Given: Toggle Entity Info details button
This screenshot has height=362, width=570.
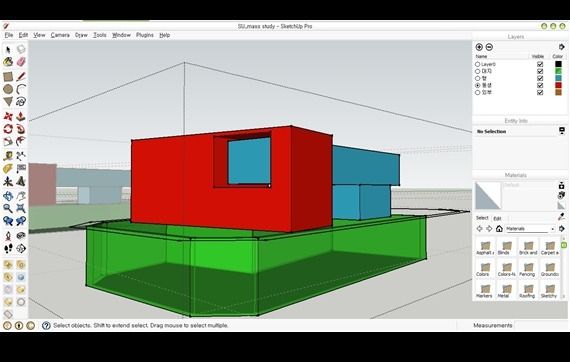Looking at the screenshot, I should 562,130.
